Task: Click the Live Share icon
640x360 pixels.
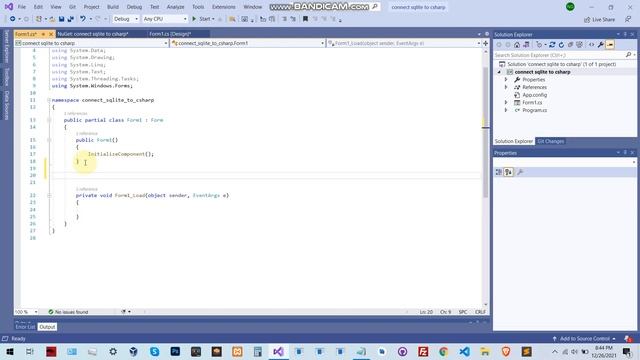Action: coord(587,20)
